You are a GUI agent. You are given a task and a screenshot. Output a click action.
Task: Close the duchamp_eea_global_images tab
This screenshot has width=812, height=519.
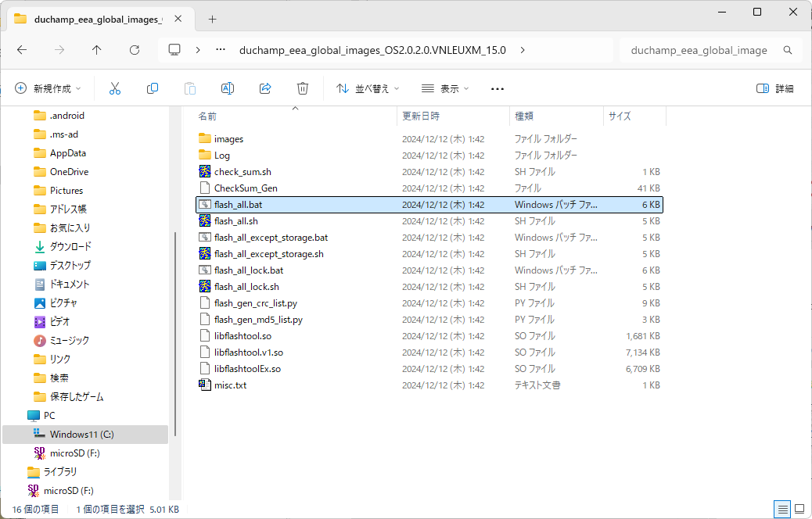tap(178, 19)
